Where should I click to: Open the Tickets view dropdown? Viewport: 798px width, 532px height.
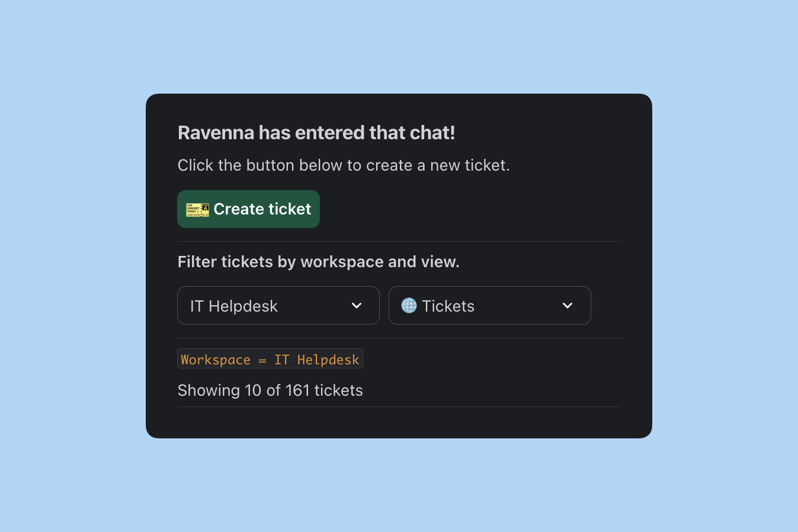point(489,306)
